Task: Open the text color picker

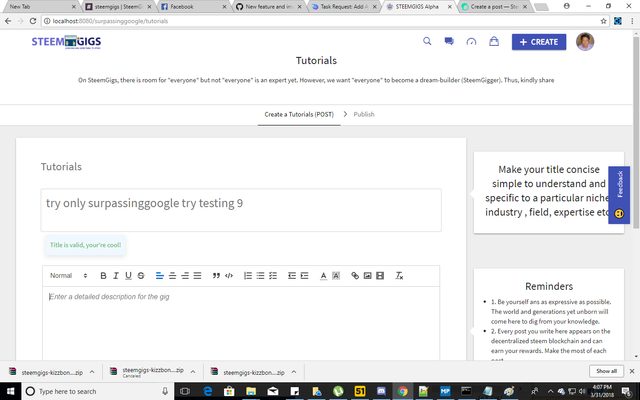Action: coord(323,276)
